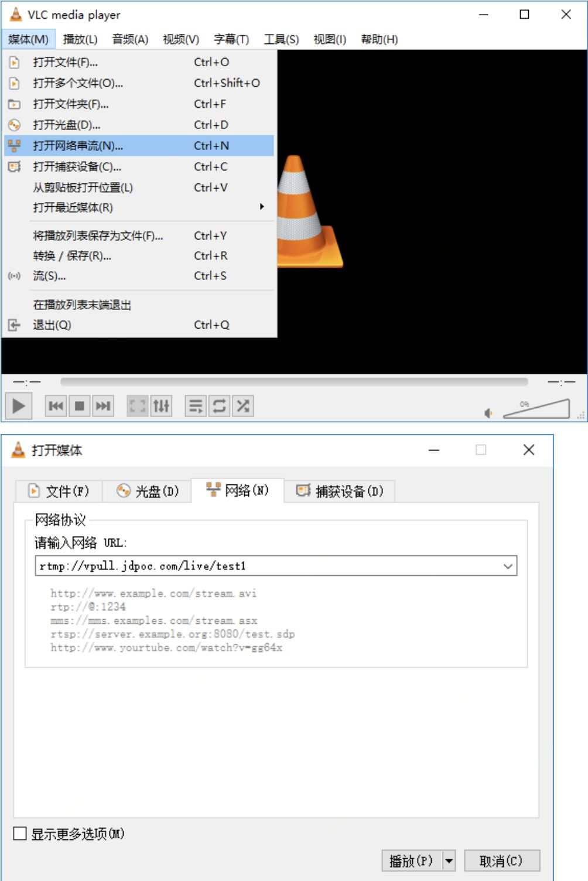
Task: Choose 打开多个文件(O)... menu entry
Action: click(x=139, y=83)
